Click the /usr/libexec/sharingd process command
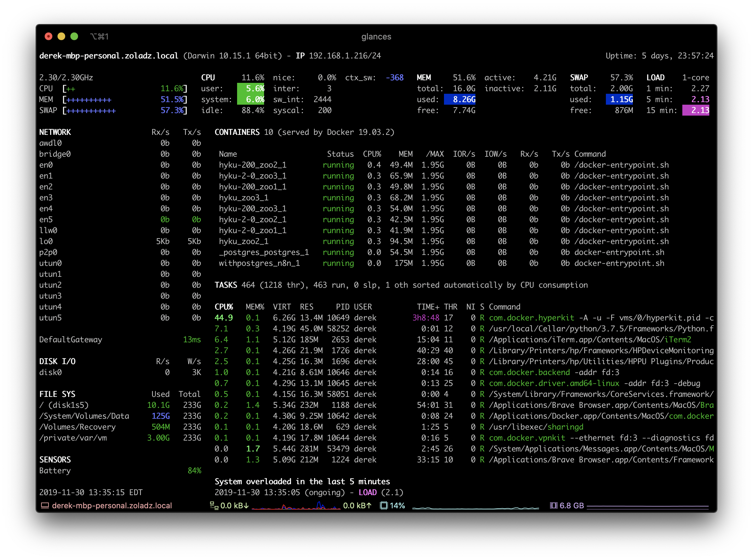The width and height of the screenshot is (753, 560). pyautogui.click(x=536, y=427)
